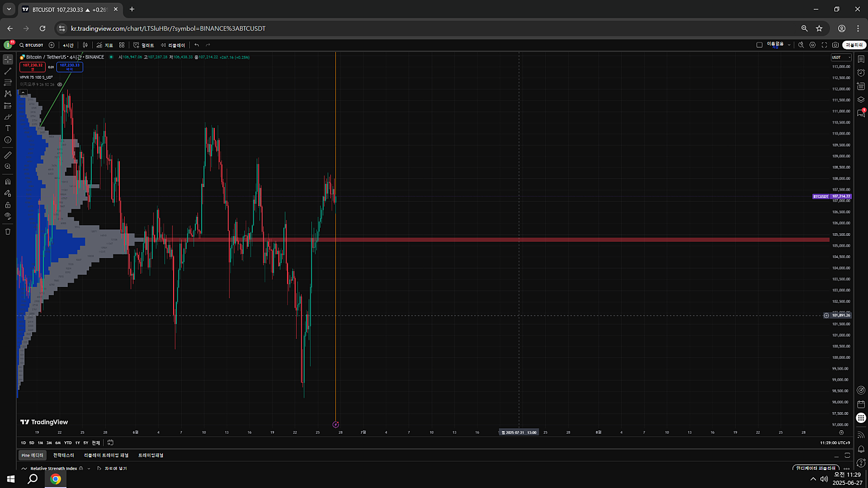Open Chrome from the Windows taskbar
868x488 pixels.
(55, 479)
